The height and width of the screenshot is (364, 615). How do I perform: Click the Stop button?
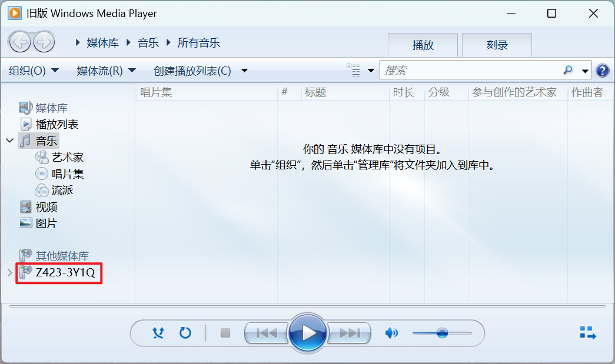(x=225, y=333)
